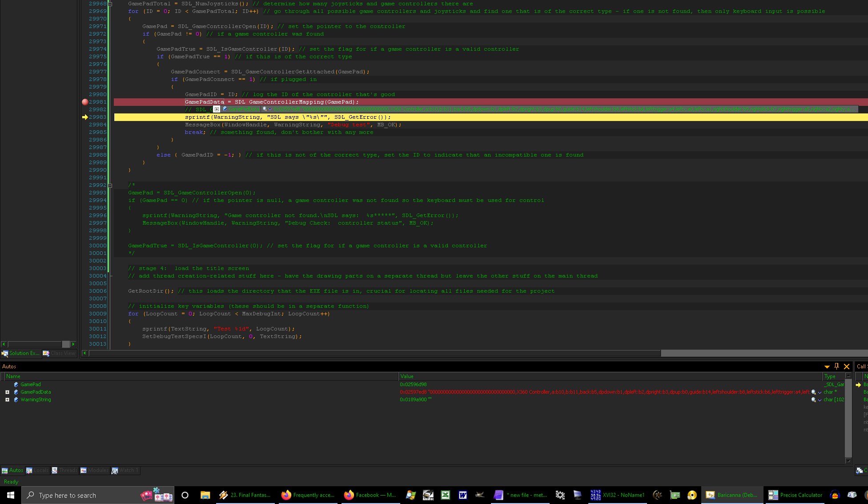Open the Threads tab
Viewport: 868px width, 504px height.
pos(64,470)
